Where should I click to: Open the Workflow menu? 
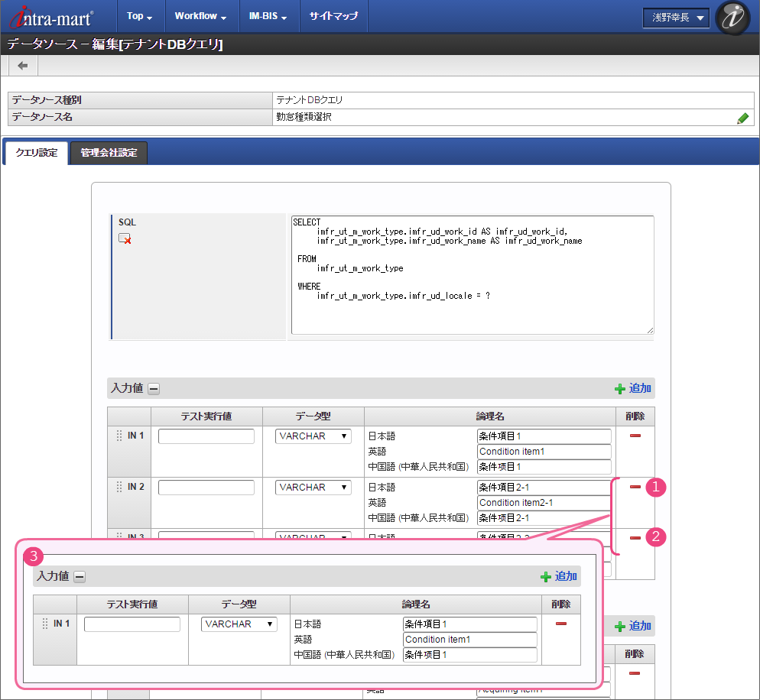click(200, 16)
